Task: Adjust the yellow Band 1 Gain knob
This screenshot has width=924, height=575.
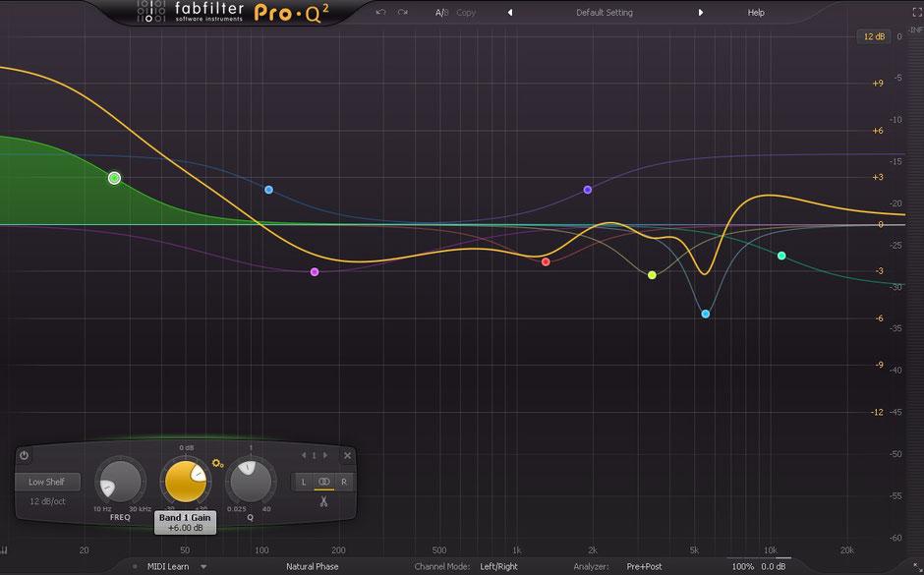Action: point(185,480)
